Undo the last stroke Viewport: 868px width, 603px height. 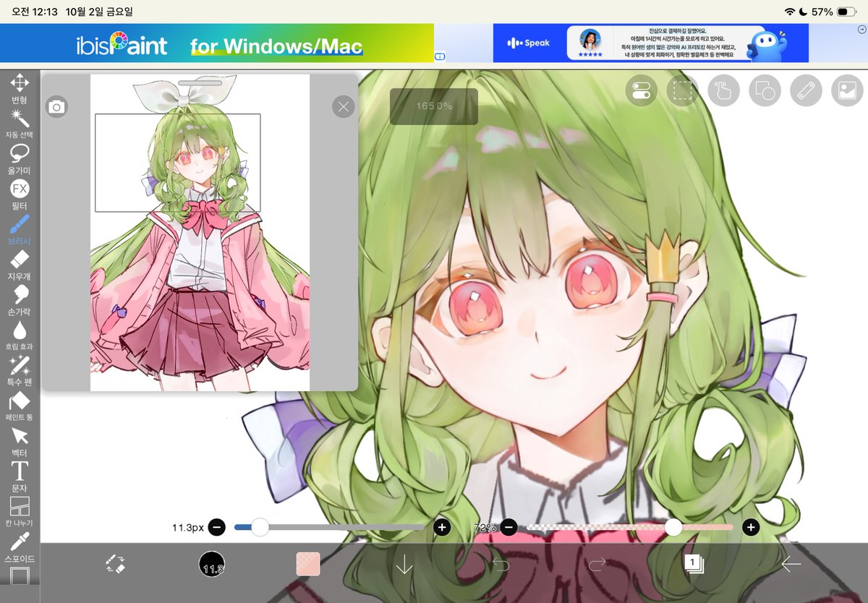click(501, 564)
